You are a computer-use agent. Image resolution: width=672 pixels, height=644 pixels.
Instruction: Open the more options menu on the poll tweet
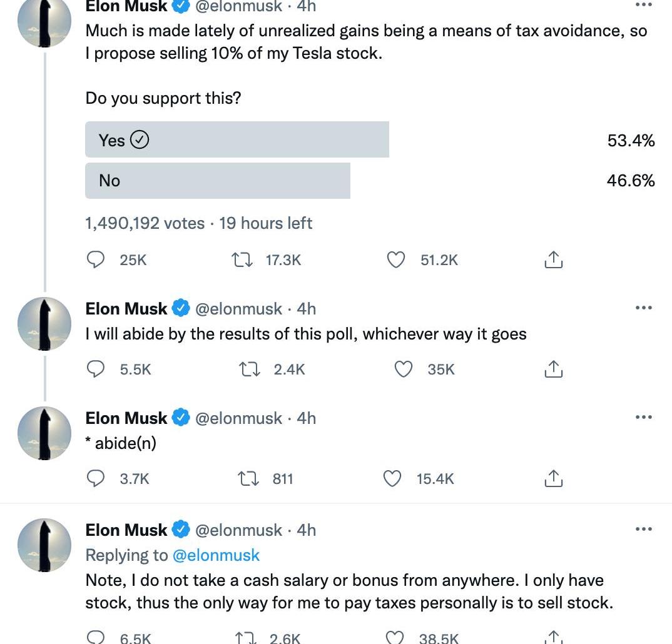(x=643, y=5)
